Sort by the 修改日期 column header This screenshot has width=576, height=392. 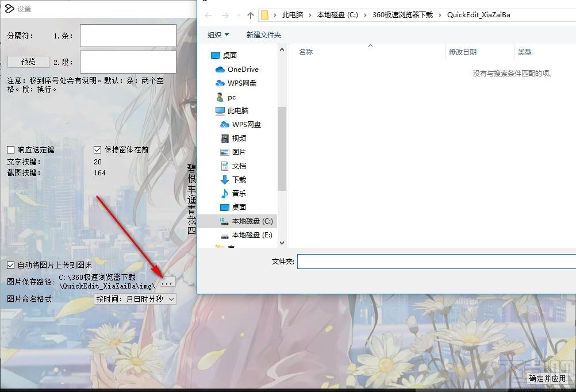click(463, 52)
